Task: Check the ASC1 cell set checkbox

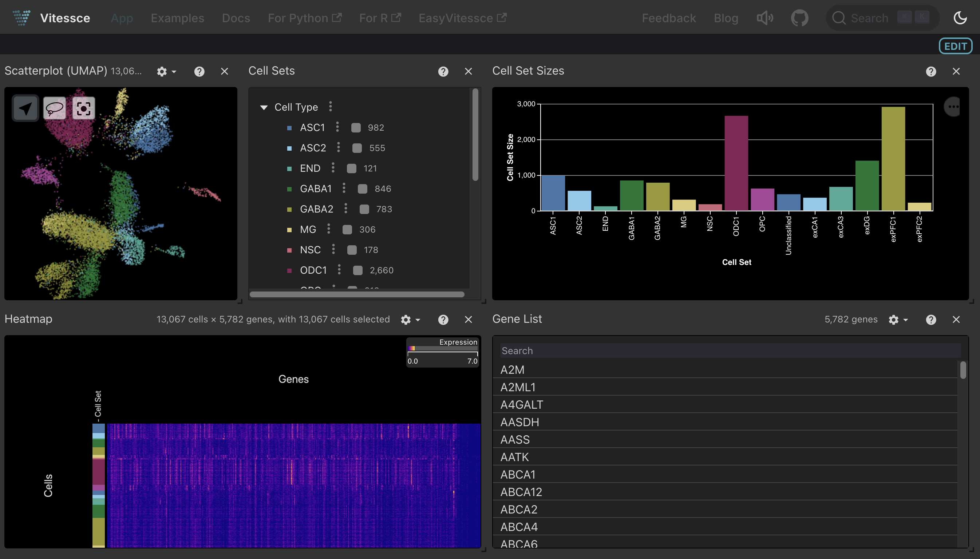Action: pyautogui.click(x=356, y=127)
